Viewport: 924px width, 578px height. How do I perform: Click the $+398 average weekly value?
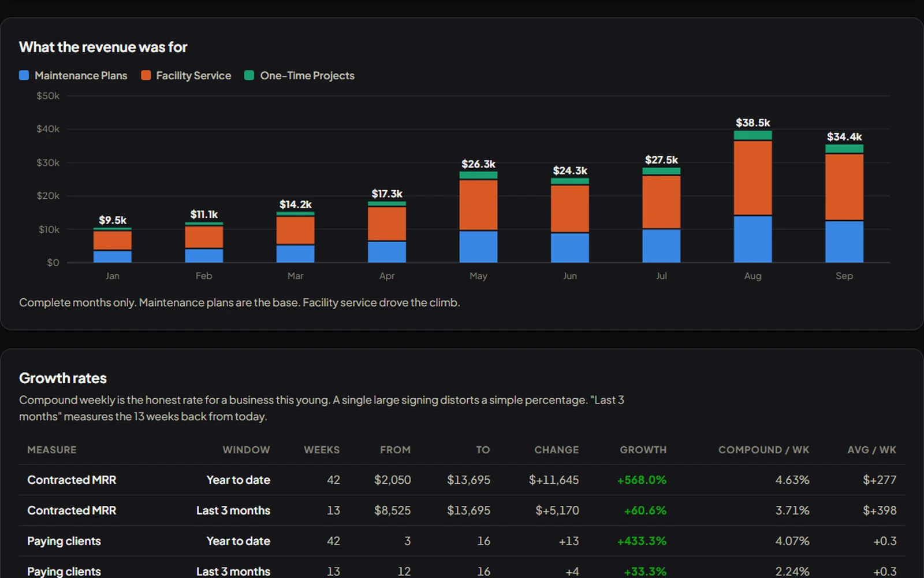click(x=880, y=510)
